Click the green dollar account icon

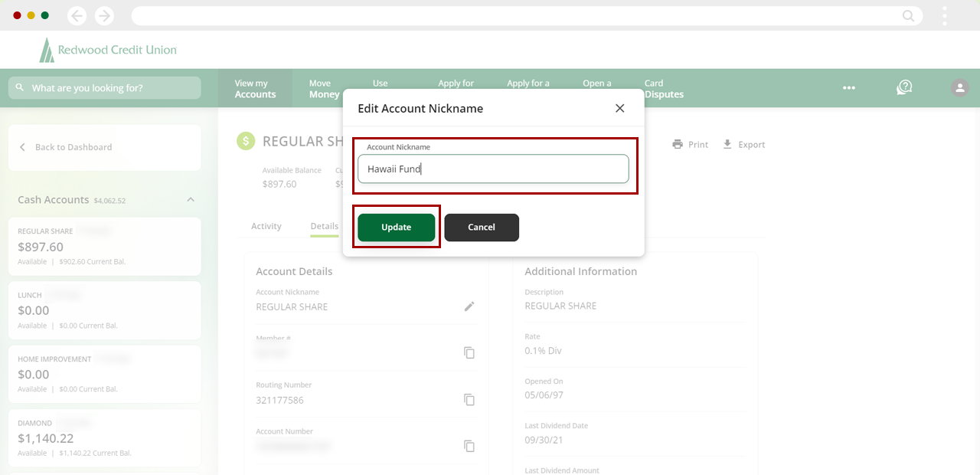click(246, 141)
